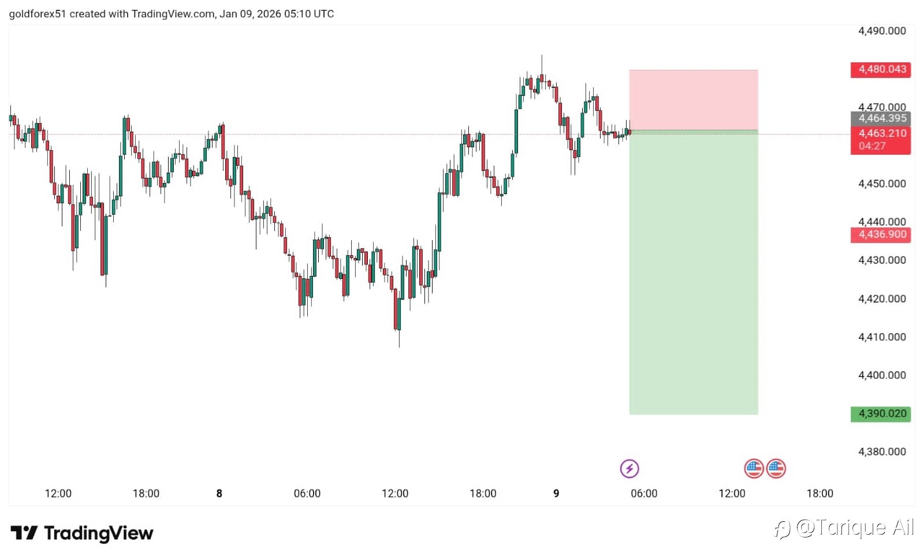The height and width of the screenshot is (560, 924).
Task: Click the red 4,480.043 stop-loss price label
Action: [x=881, y=69]
